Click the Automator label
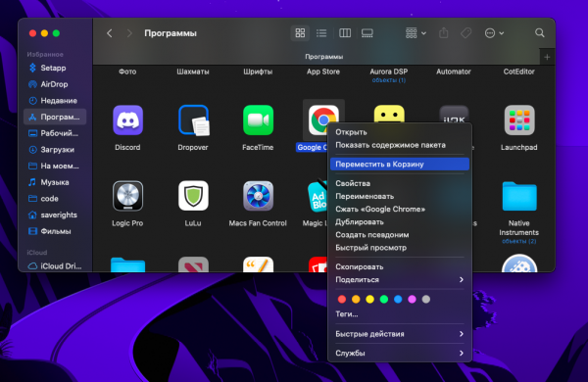 (454, 72)
